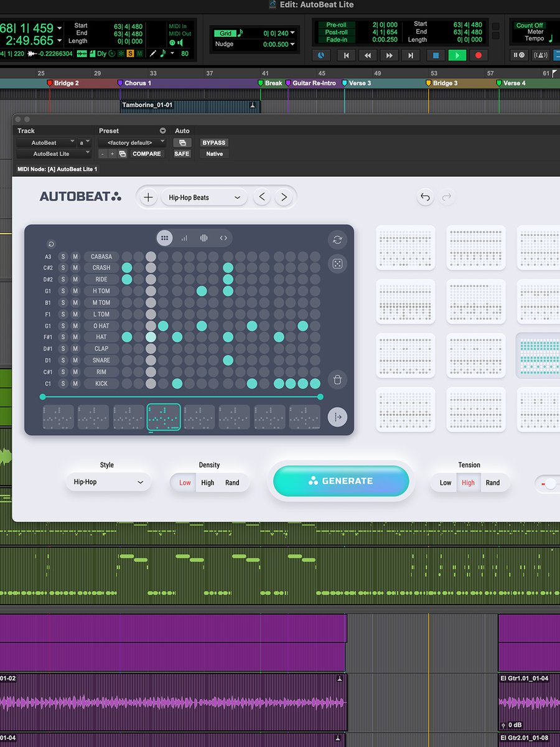560x747 pixels.
Task: Open the Hip-Hop Beats preset dropdown
Action: click(204, 197)
